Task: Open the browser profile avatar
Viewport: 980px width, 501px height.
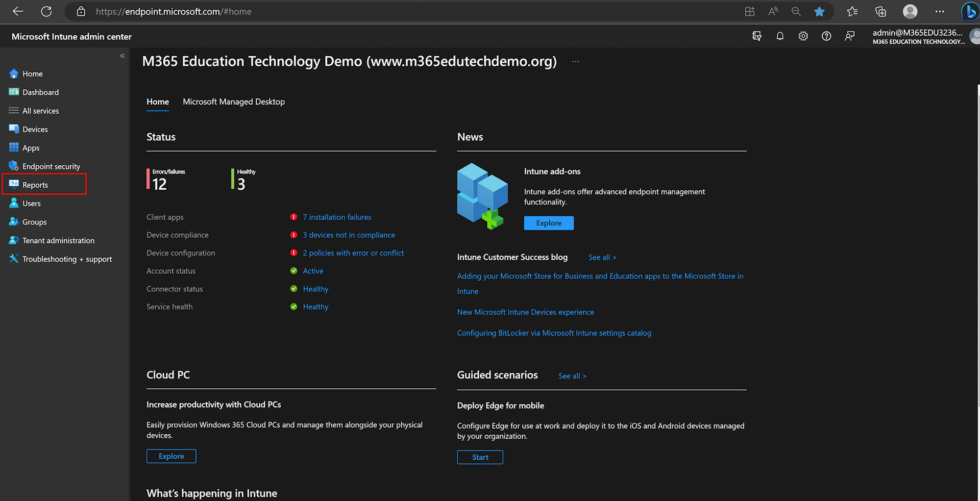Action: coord(910,11)
